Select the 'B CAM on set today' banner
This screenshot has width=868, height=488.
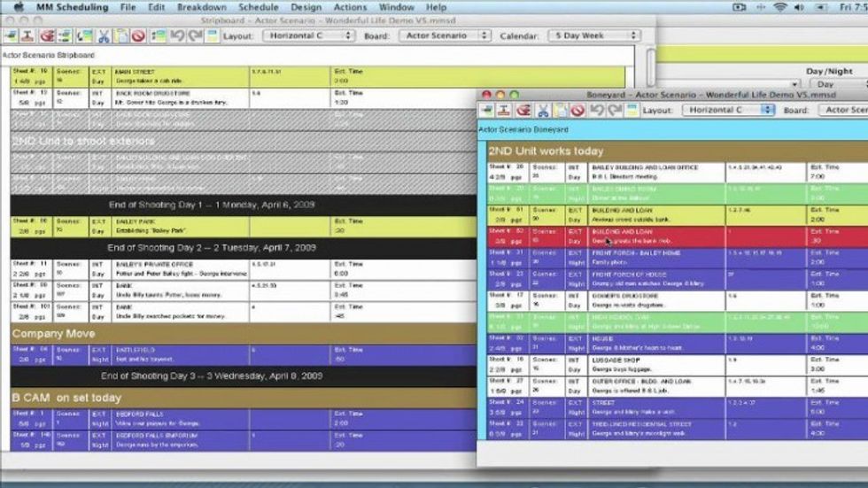click(x=244, y=398)
